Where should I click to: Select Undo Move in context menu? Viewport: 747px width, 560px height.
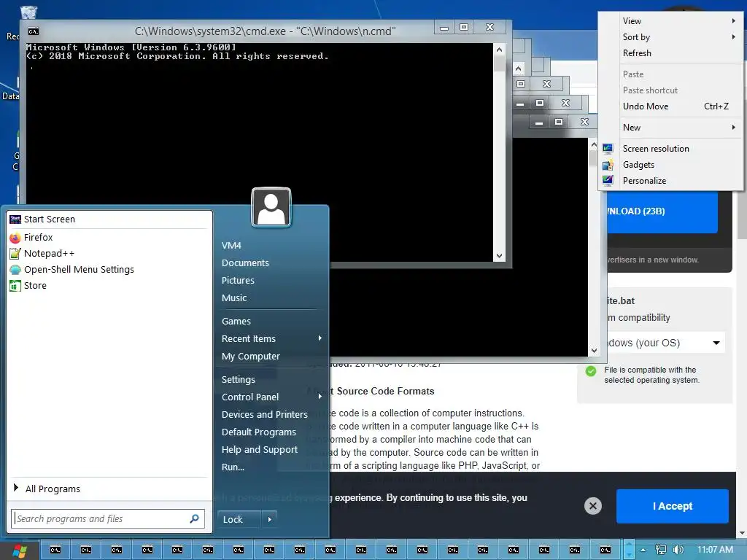tap(670, 106)
